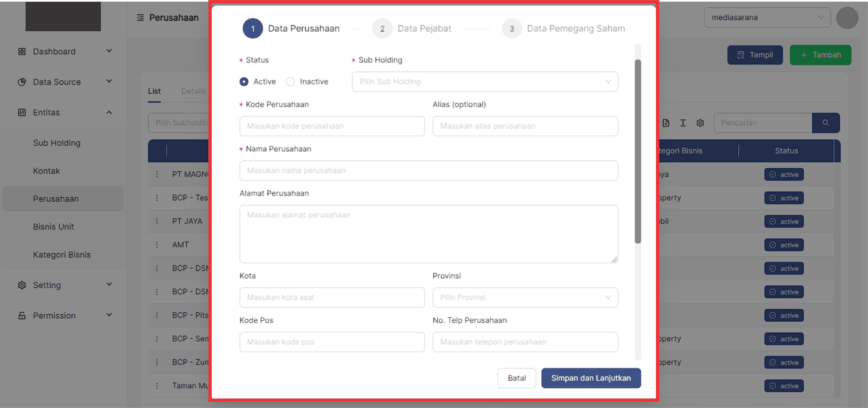
Task: Open the Pilih Sub Holding dropdown
Action: [484, 82]
